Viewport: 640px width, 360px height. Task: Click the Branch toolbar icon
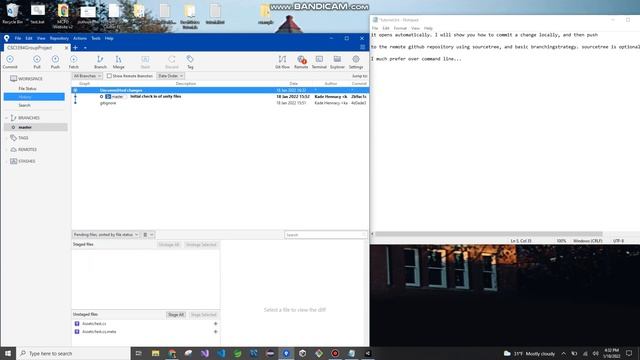[x=100, y=62]
